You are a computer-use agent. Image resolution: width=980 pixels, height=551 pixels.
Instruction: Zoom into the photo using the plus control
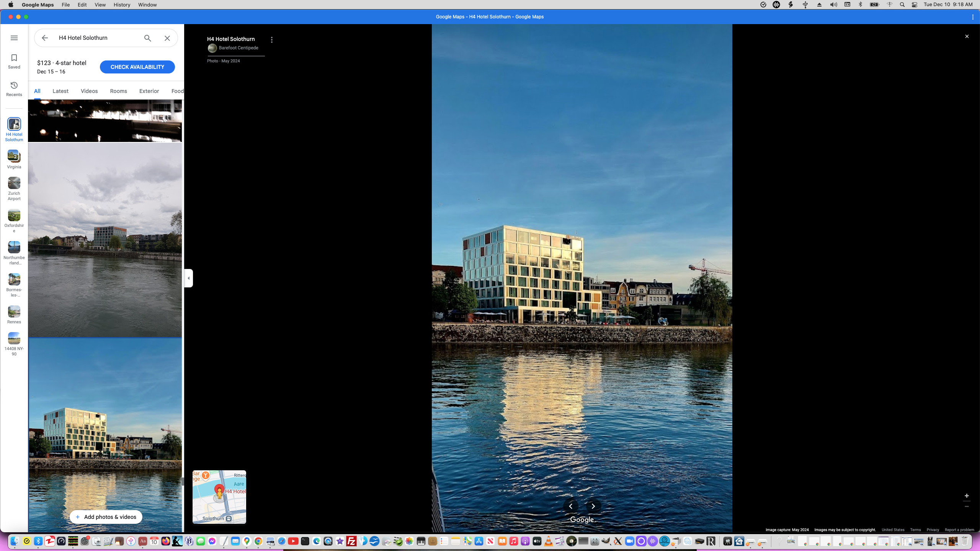[967, 496]
